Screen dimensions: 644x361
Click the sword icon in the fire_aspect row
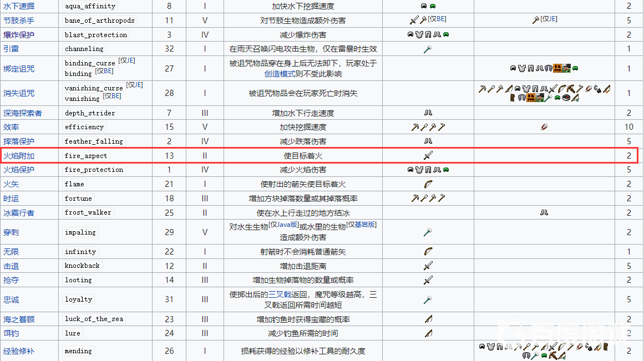pos(428,156)
